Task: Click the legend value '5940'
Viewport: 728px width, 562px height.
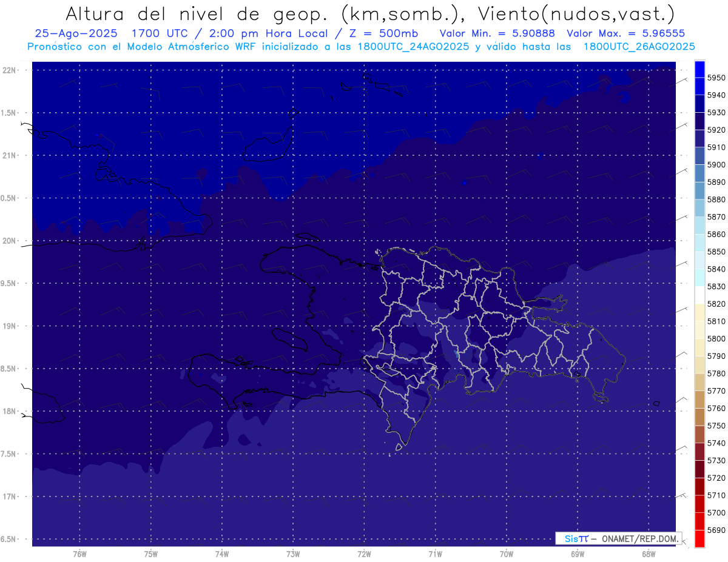Action: (716, 95)
